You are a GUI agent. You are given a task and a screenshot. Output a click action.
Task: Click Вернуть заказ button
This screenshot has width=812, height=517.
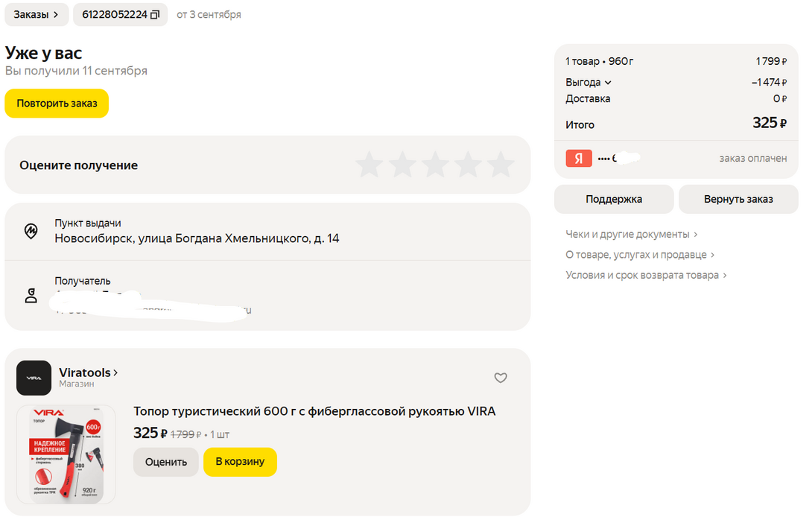[x=738, y=199]
